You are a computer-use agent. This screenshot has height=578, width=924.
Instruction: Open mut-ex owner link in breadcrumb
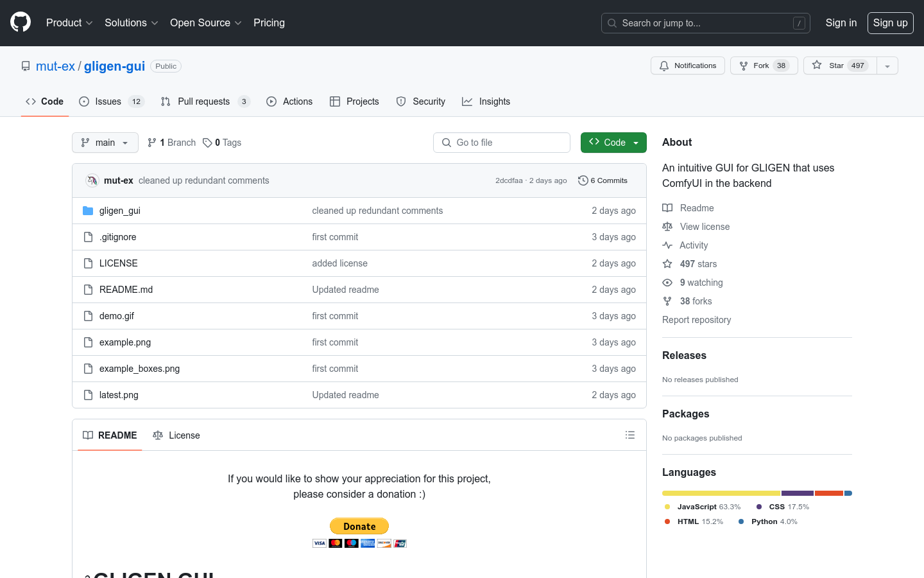click(x=55, y=66)
